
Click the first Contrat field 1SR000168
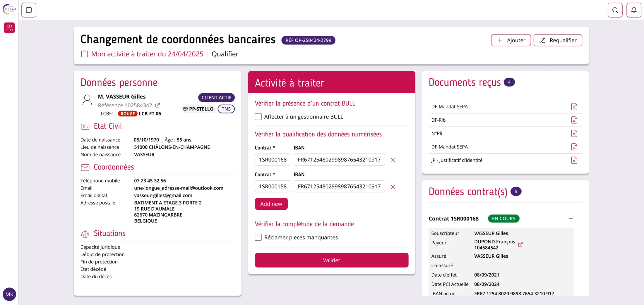(273, 160)
